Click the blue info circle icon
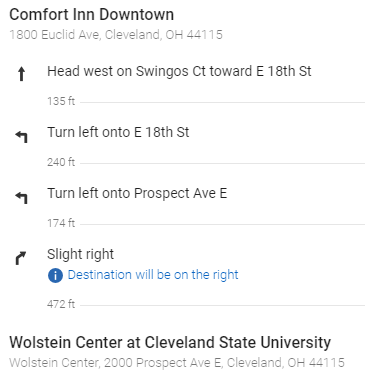This screenshot has height=374, width=365. point(55,276)
